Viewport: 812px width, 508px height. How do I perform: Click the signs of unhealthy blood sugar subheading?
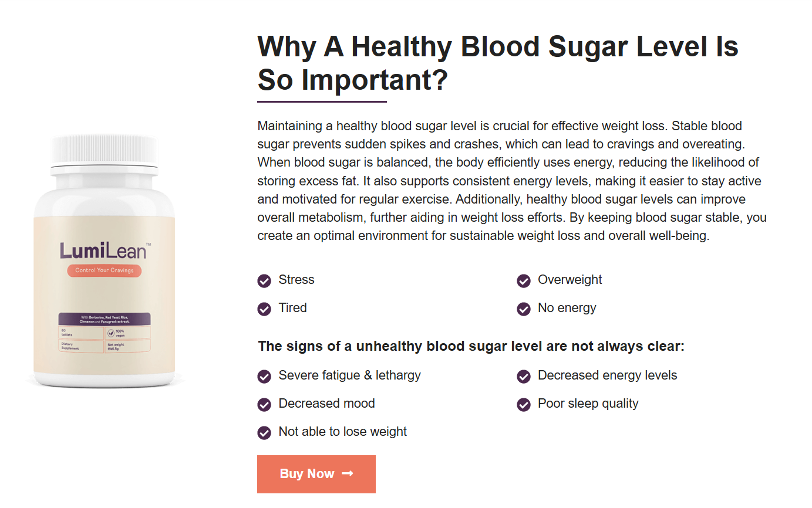click(471, 346)
